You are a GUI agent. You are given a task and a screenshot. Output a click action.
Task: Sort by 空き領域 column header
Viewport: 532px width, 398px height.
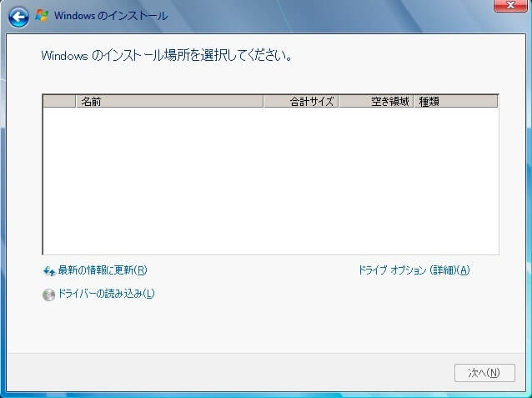pos(376,101)
